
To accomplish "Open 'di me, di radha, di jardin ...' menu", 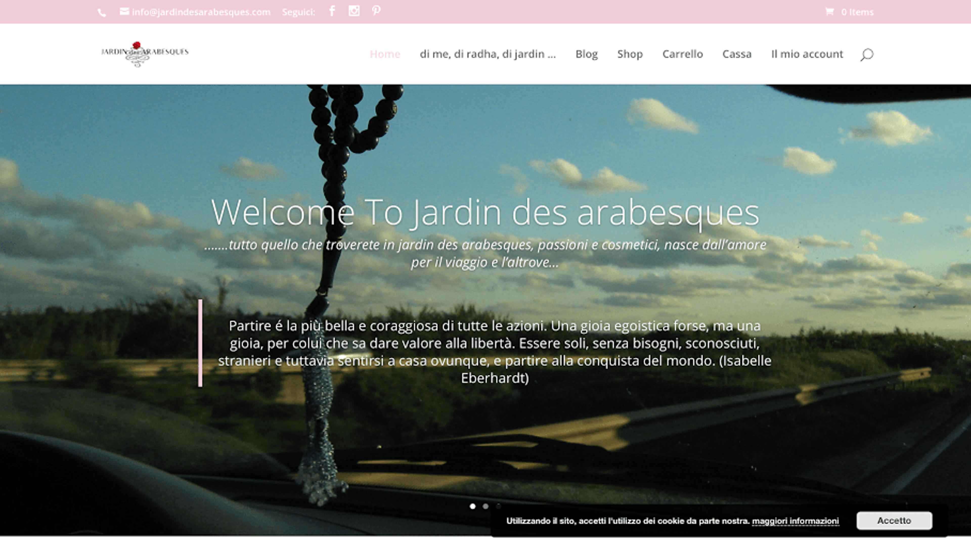I will coord(488,54).
